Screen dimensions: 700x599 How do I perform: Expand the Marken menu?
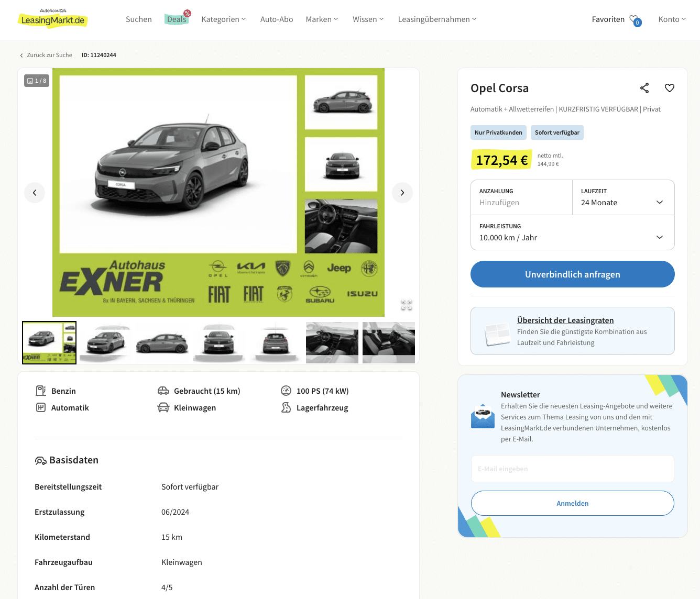(322, 19)
